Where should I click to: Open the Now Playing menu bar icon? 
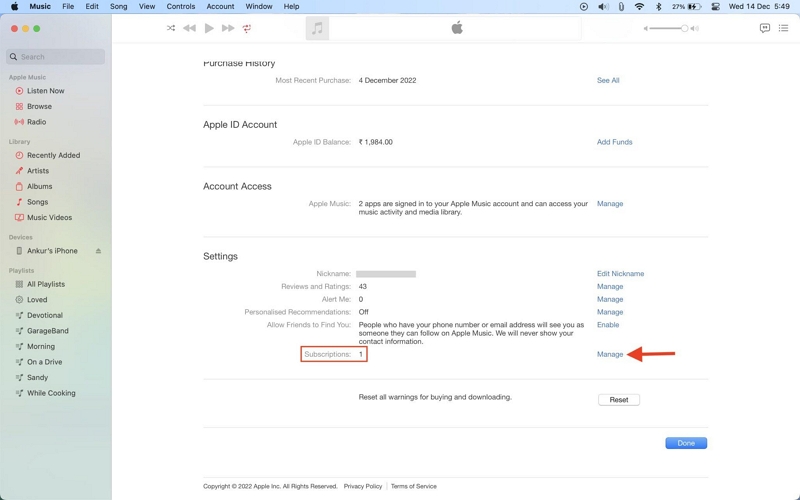(x=584, y=7)
